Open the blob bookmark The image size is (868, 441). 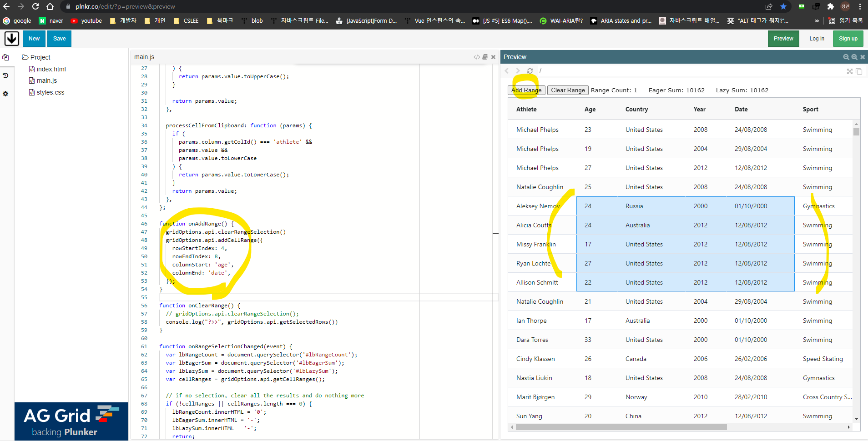click(252, 20)
